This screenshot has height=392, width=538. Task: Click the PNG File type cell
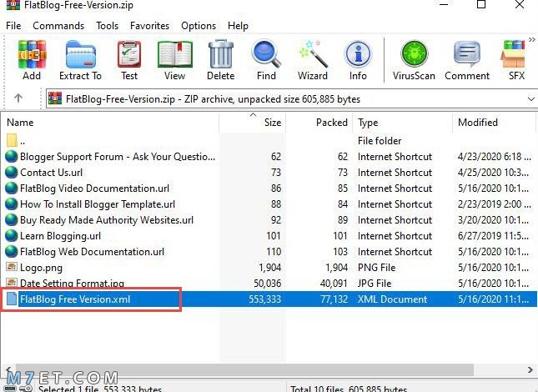point(376,268)
